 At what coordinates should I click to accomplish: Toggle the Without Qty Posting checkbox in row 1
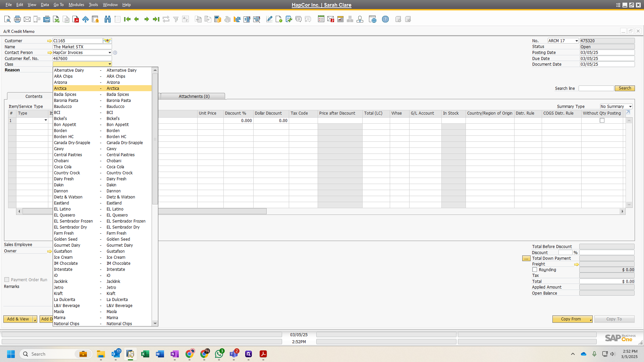pyautogui.click(x=602, y=121)
